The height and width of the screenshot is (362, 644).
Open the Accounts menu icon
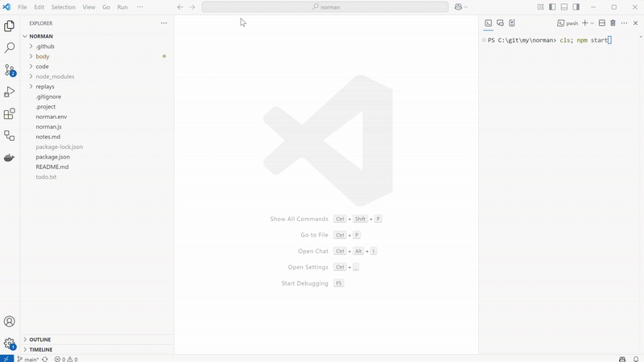click(x=9, y=321)
